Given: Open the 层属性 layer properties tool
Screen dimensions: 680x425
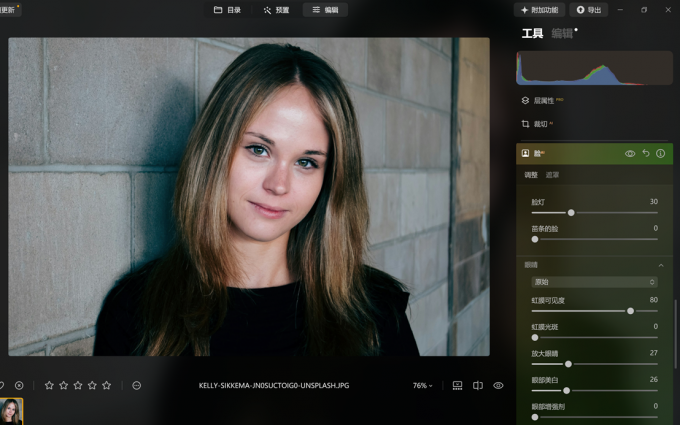Looking at the screenshot, I should click(544, 101).
